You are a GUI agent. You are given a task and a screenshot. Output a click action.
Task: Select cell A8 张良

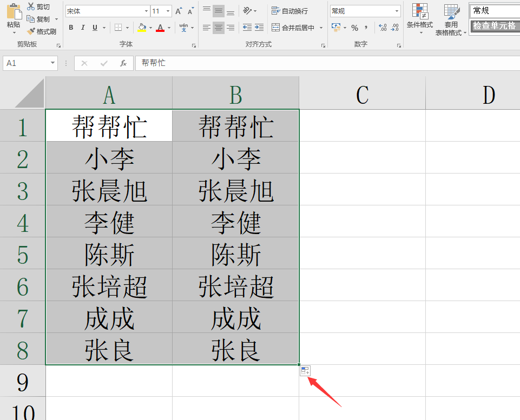[109, 349]
